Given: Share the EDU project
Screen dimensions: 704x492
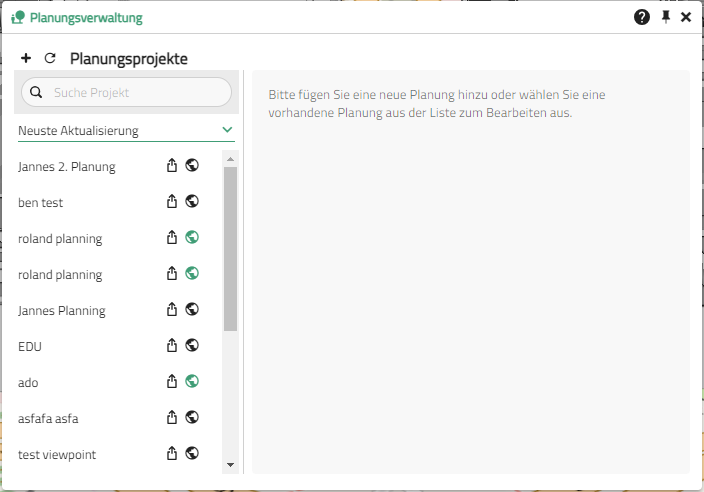Looking at the screenshot, I should point(172,346).
